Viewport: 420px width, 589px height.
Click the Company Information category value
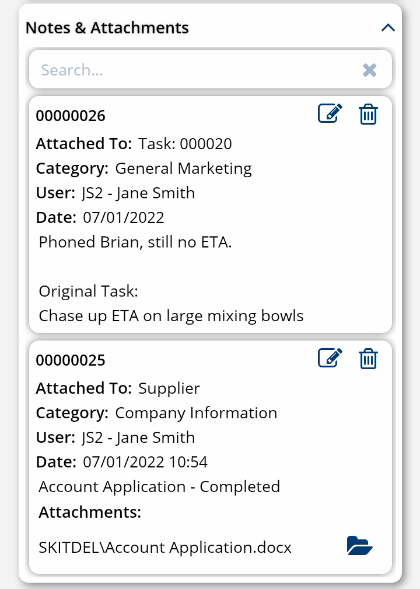coord(196,413)
